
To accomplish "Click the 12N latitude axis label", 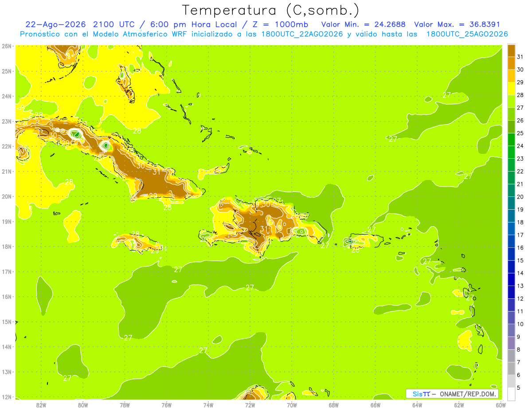I will pos(7,397).
